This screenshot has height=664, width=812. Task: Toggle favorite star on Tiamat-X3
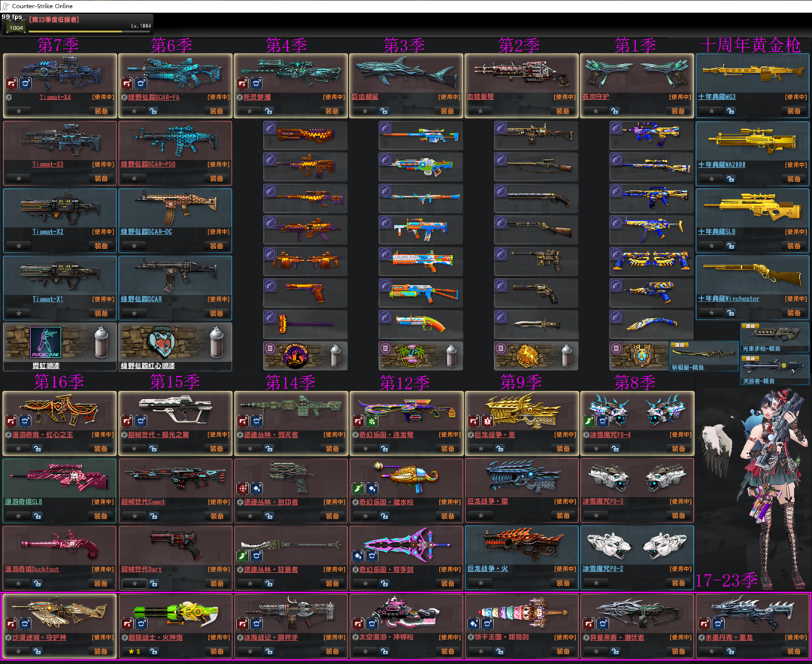tap(19, 178)
